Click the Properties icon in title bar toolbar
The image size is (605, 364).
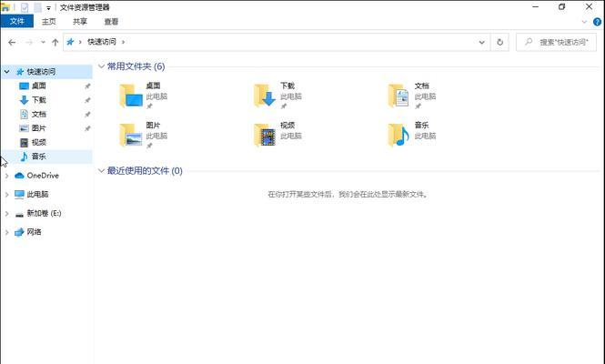click(25, 7)
